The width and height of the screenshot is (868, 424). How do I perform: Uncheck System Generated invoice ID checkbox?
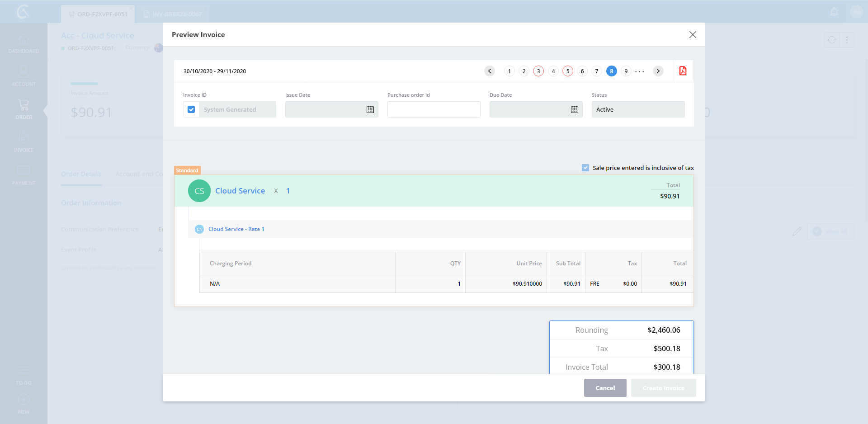191,109
